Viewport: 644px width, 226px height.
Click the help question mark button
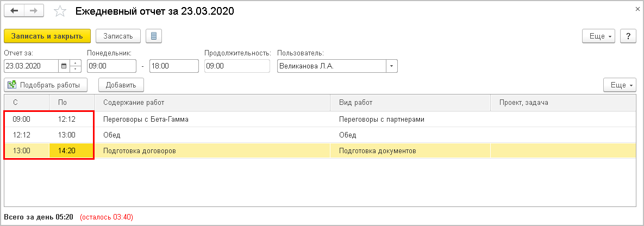[x=628, y=36]
